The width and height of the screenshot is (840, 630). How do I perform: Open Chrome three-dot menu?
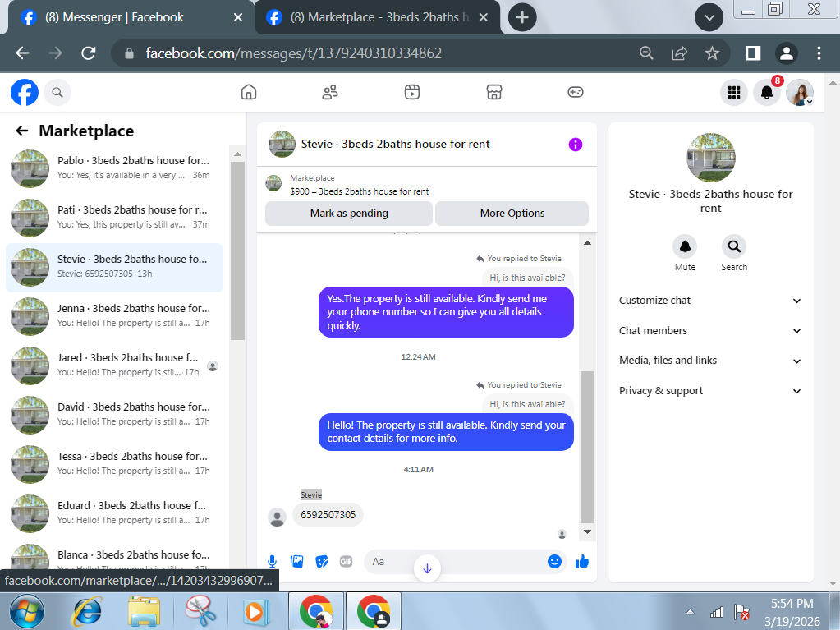point(819,53)
